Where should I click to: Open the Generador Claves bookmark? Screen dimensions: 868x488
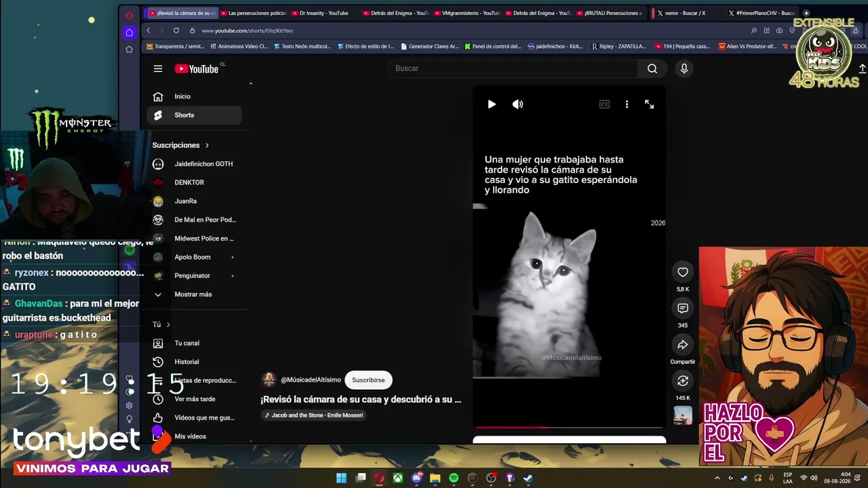point(430,47)
